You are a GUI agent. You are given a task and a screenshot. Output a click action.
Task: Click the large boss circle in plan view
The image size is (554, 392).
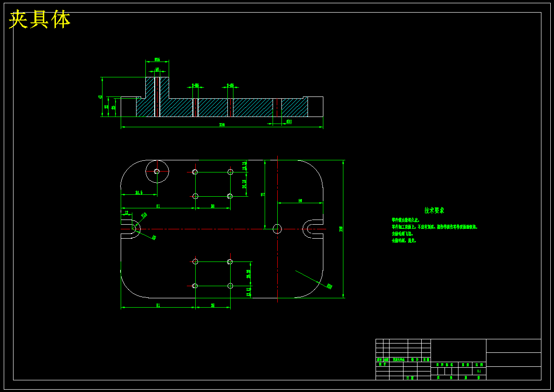pyautogui.click(x=157, y=172)
